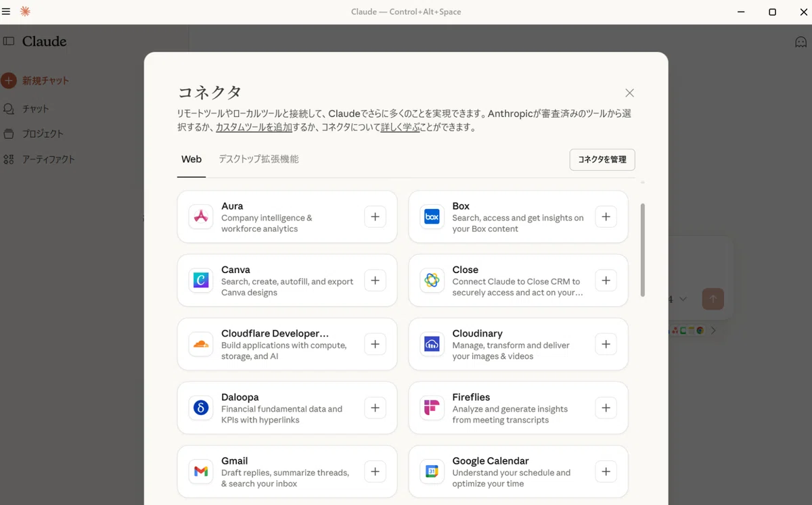
Task: Add the Aura connector with plus button
Action: click(x=375, y=217)
